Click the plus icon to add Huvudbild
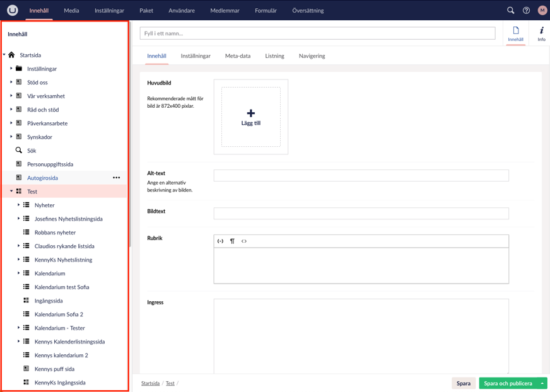 coord(251,113)
